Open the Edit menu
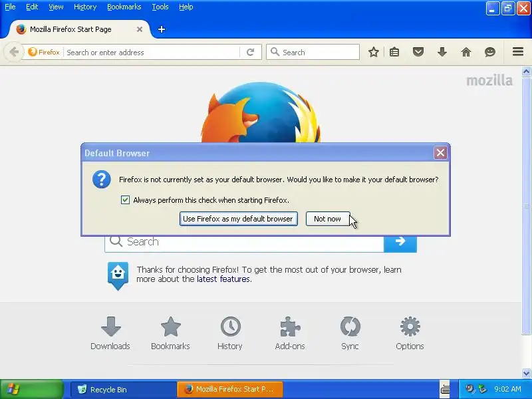The width and height of the screenshot is (532, 399). coord(32,7)
